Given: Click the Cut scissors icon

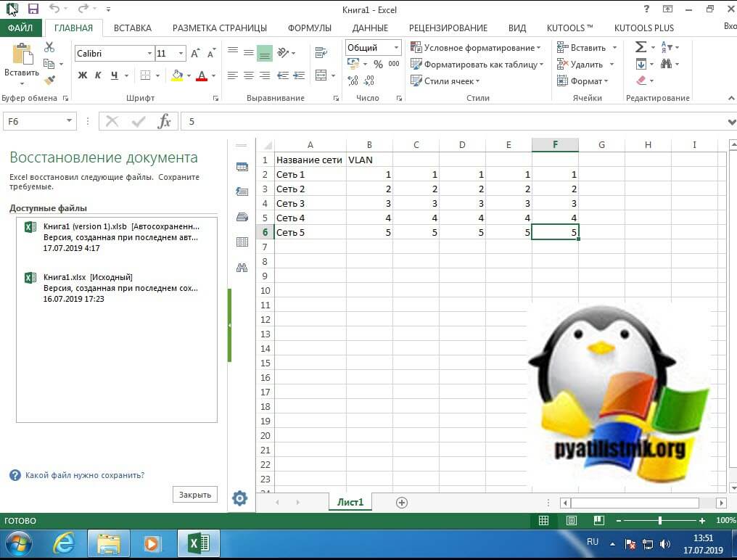Looking at the screenshot, I should 49,47.
